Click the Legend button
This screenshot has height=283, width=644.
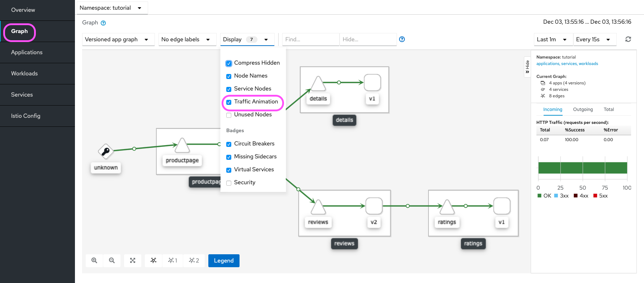pyautogui.click(x=224, y=260)
